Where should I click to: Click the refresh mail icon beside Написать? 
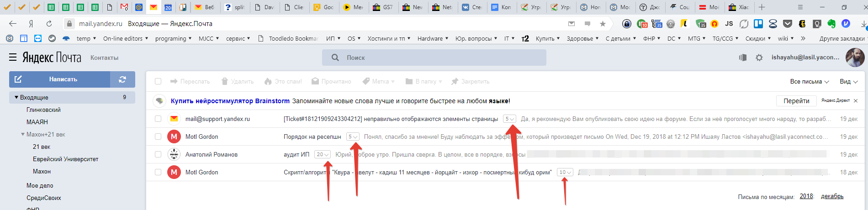pos(122,79)
